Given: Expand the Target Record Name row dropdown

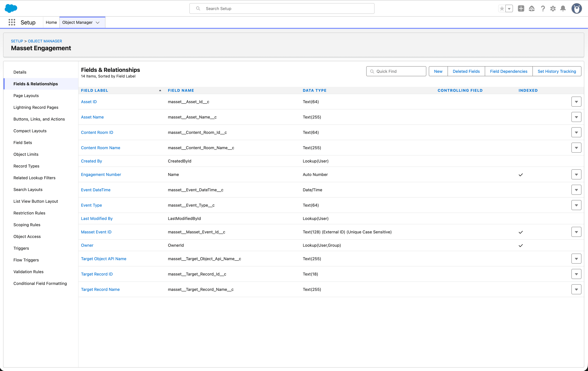Looking at the screenshot, I should pos(576,289).
